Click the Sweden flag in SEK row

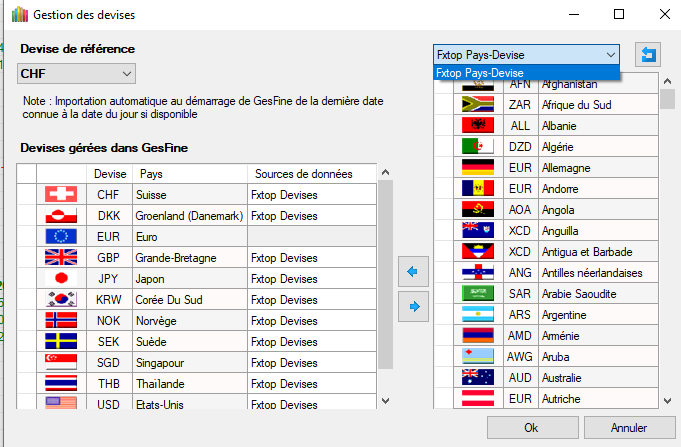(61, 341)
